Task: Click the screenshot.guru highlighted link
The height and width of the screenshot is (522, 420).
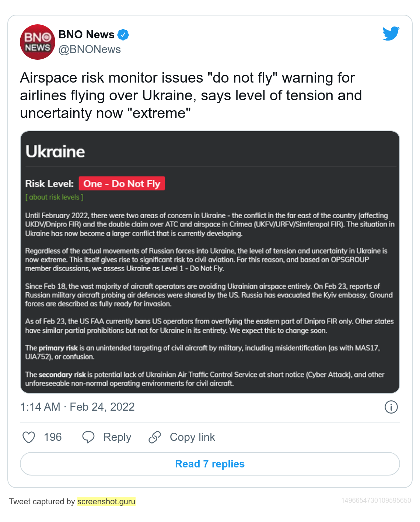Action: [x=106, y=501]
